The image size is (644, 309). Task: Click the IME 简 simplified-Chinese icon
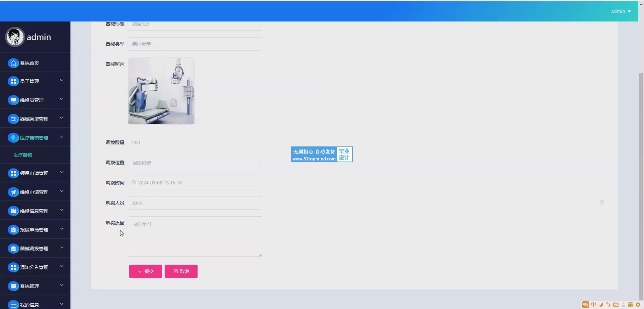point(630,305)
